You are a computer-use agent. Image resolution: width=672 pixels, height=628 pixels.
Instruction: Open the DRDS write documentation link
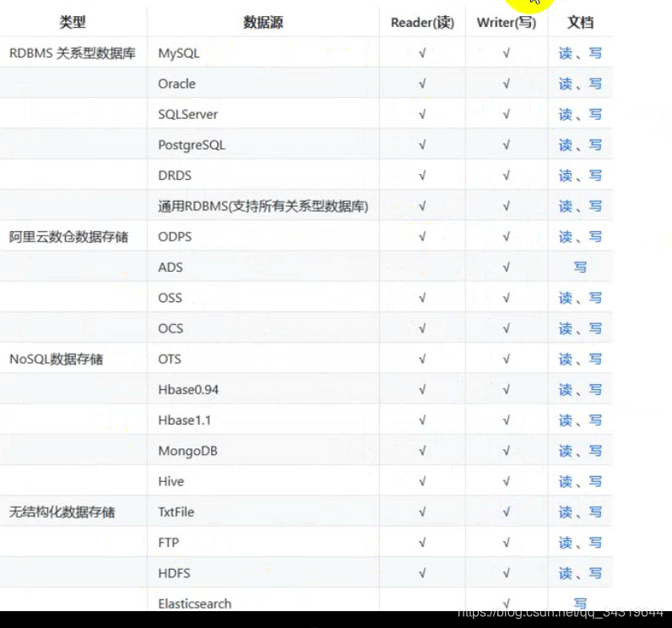pyautogui.click(x=595, y=176)
